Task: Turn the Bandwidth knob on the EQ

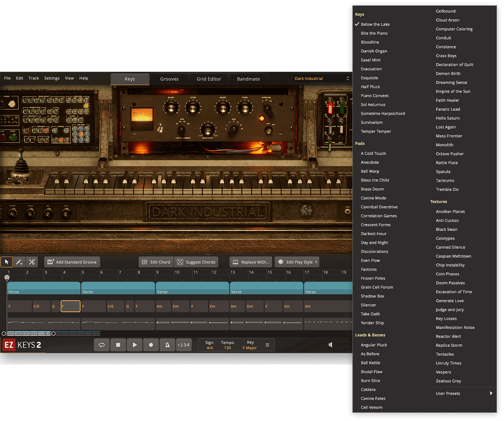Action: point(207,130)
